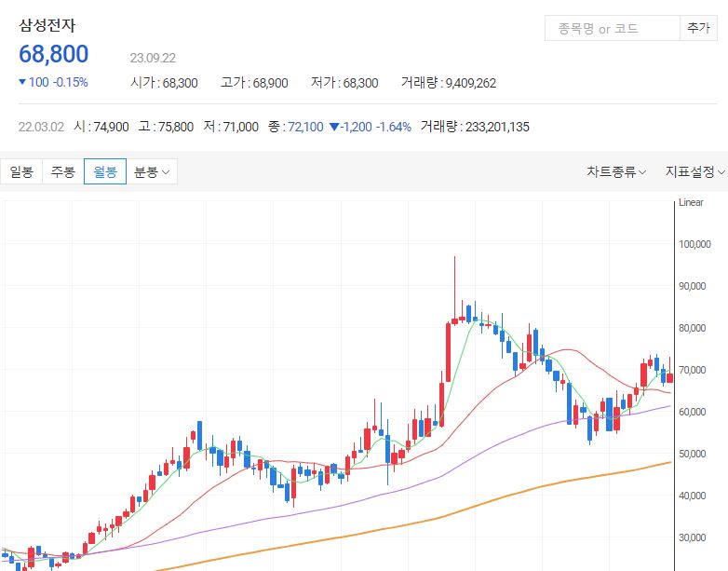Click the 추가 button
The image size is (728, 571).
point(698,28)
